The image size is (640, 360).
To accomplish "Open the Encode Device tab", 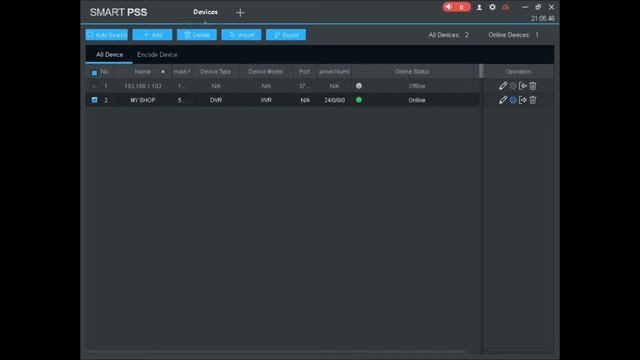I will [157, 54].
